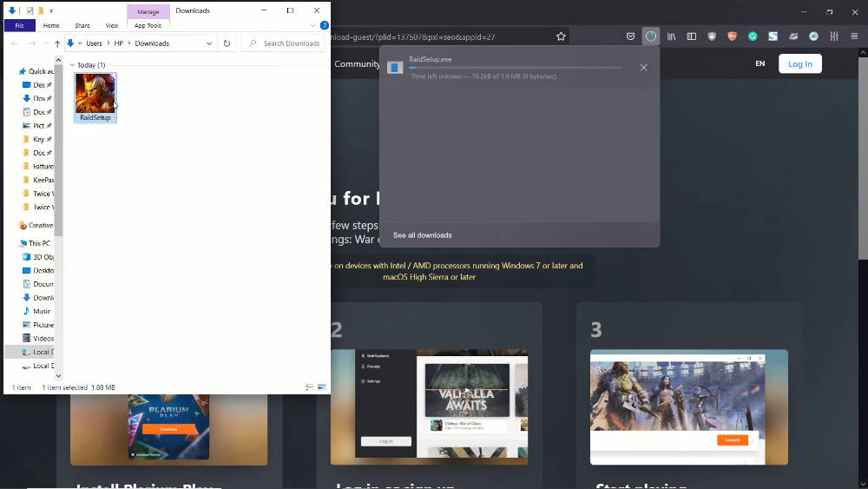Open the Fatture folder in sidebar
This screenshot has width=868, height=489.
tap(37, 166)
